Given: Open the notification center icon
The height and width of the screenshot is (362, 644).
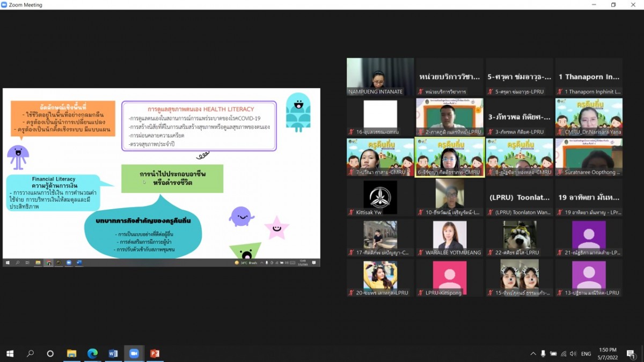Looking at the screenshot, I should [x=631, y=354].
